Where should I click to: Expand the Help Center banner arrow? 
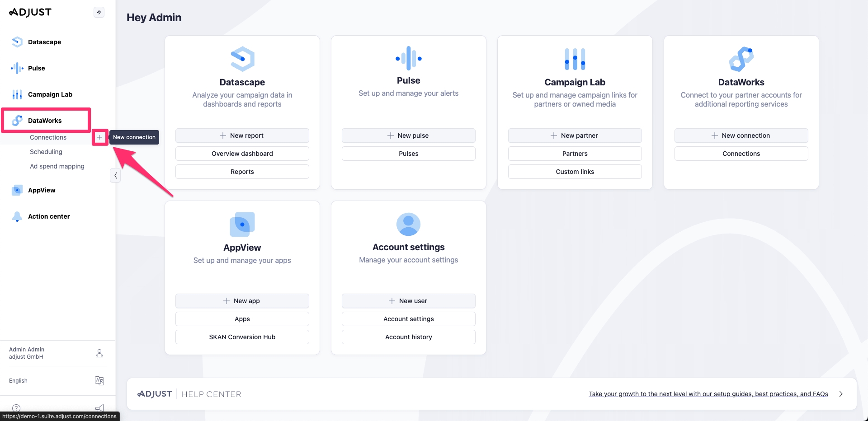point(841,394)
